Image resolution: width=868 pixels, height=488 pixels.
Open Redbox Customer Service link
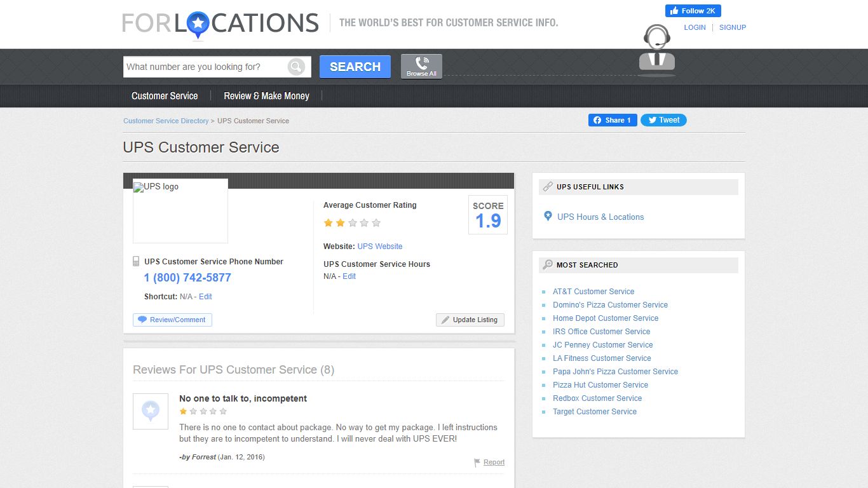(x=597, y=398)
